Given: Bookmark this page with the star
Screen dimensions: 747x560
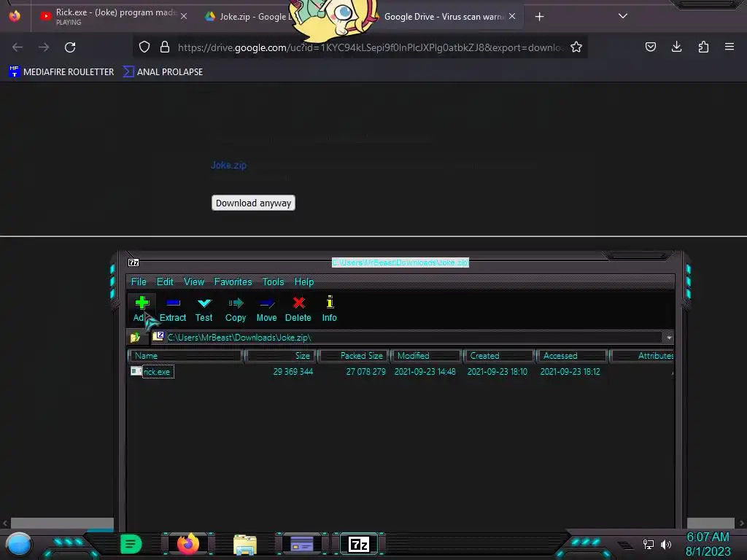Looking at the screenshot, I should point(576,47).
